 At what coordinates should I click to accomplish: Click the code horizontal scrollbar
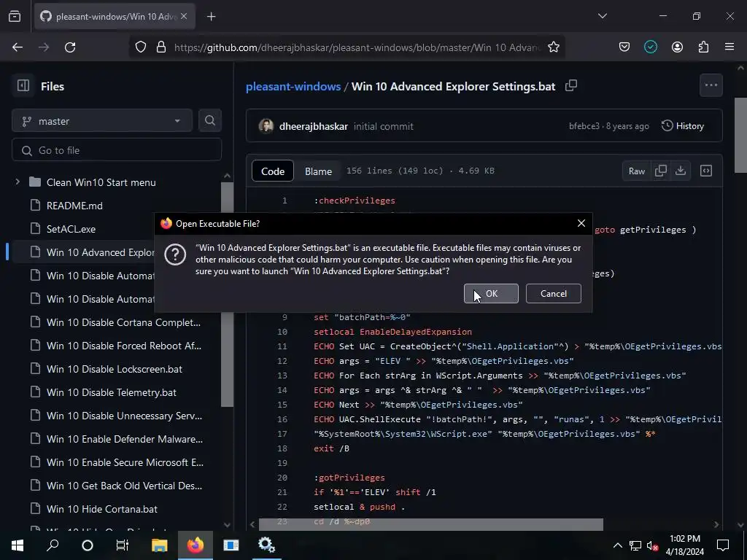[x=430, y=524]
